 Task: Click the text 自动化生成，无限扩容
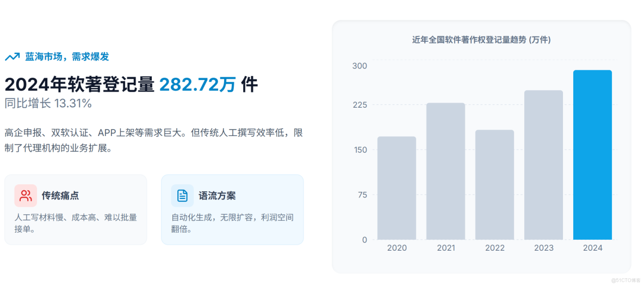[x=232, y=223]
